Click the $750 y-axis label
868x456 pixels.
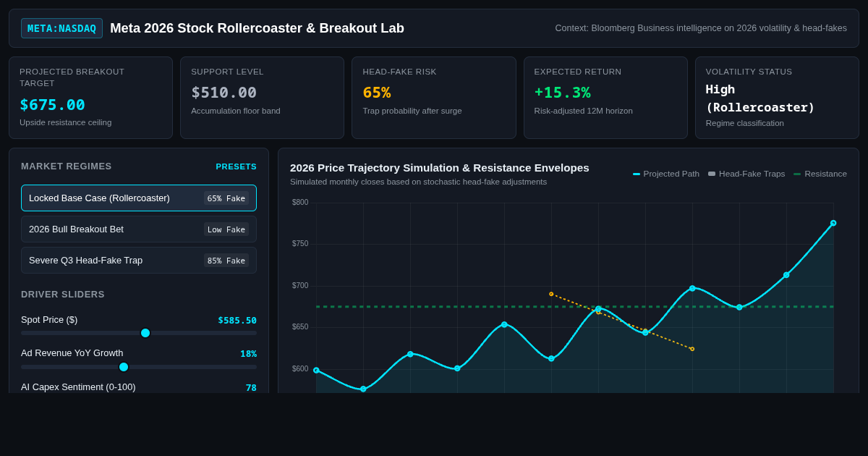[300, 244]
